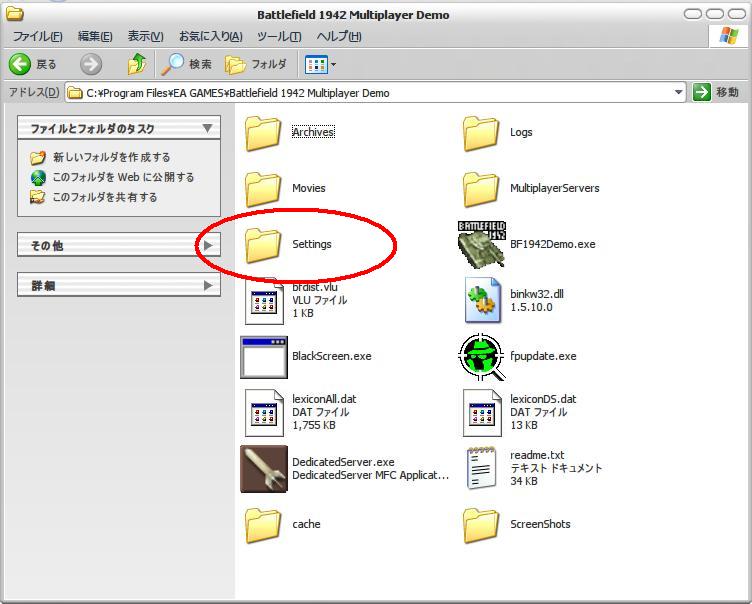Screen dimensions: 752x604
Task: Click 新しいフォルダを作成する link
Action: 112,157
